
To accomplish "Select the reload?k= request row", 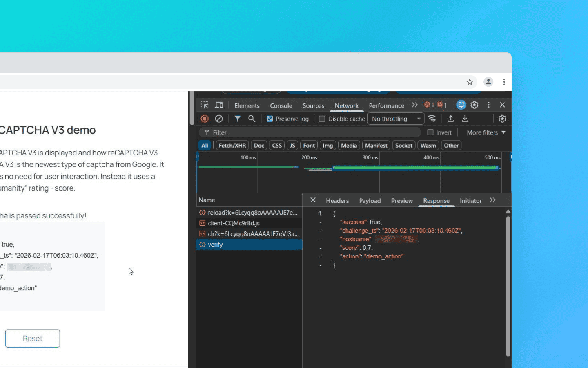I will pyautogui.click(x=249, y=213).
